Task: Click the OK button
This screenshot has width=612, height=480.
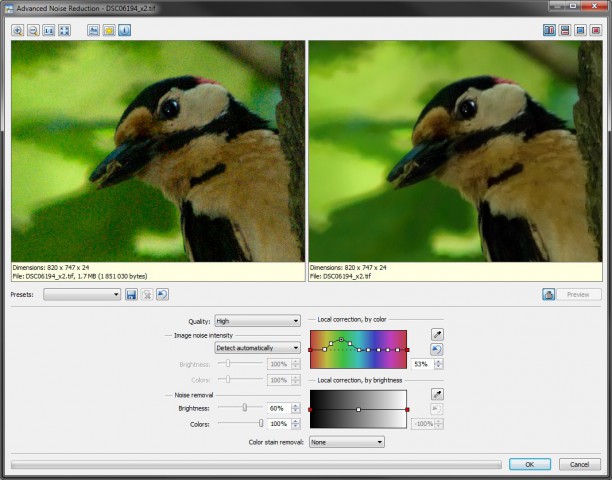Action: (529, 464)
